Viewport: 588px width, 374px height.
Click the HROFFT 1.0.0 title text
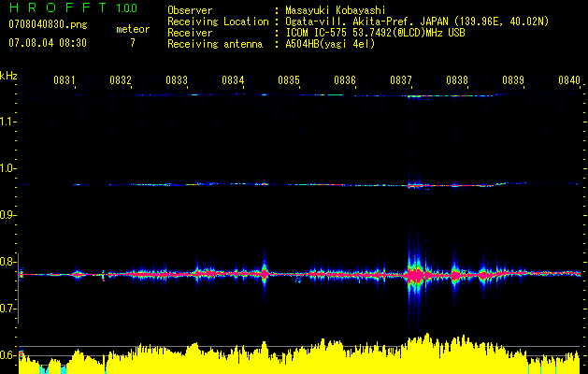[73, 7]
